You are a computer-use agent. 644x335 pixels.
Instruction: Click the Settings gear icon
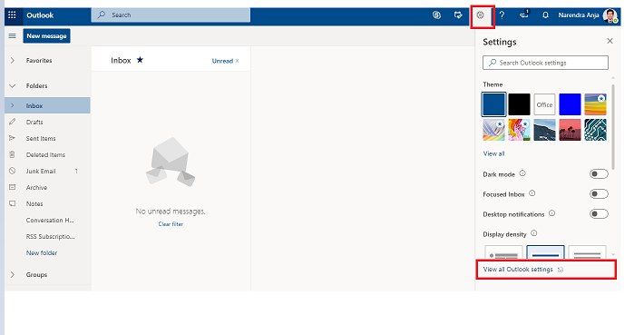(480, 15)
